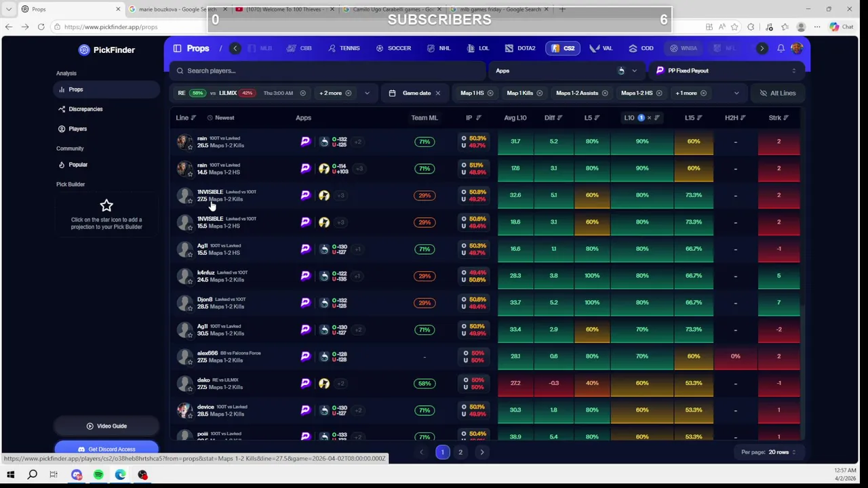Clear the Game date sort
Screen dimensions: 868x488
[x=437, y=93]
